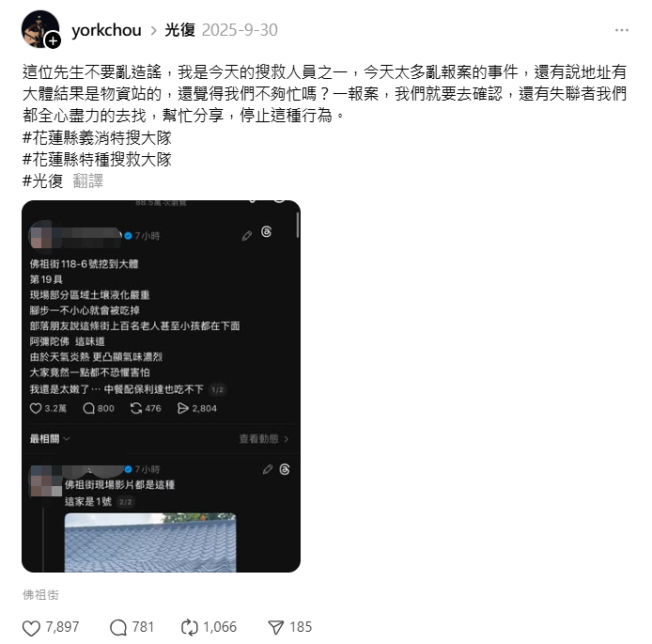The image size is (652, 644).
Task: Click the 佛祖街 location tag below the image
Action: (x=40, y=594)
